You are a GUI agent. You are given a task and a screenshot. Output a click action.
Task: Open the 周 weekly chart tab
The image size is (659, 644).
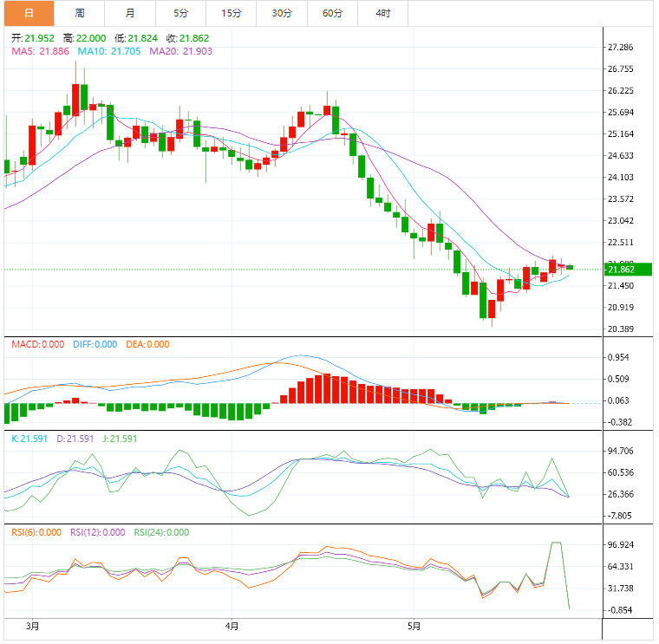pos(80,13)
